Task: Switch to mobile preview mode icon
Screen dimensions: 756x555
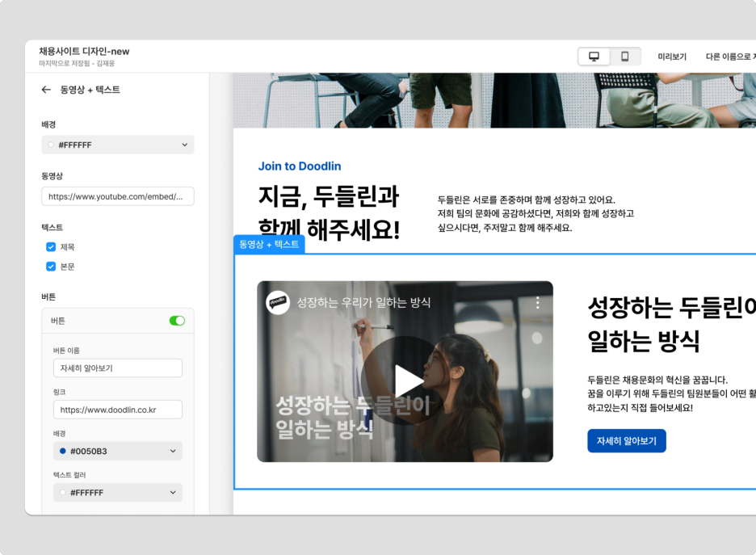Action: [x=625, y=57]
